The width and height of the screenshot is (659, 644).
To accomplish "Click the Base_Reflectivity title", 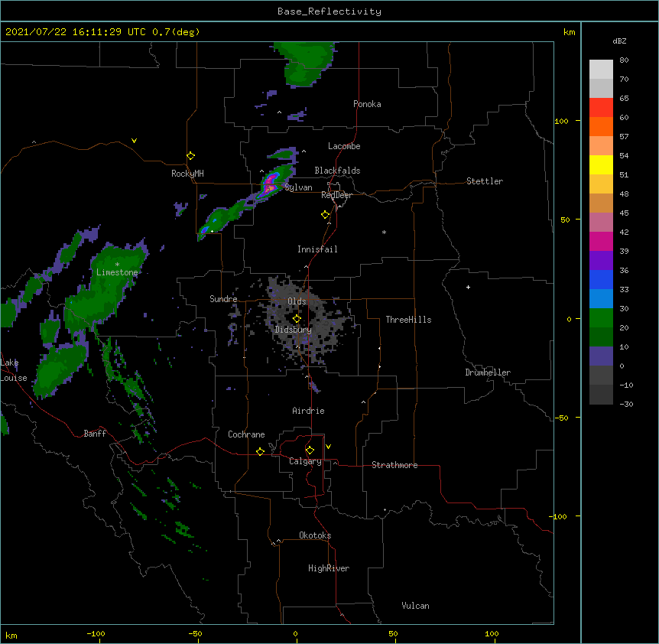I will pos(329,11).
